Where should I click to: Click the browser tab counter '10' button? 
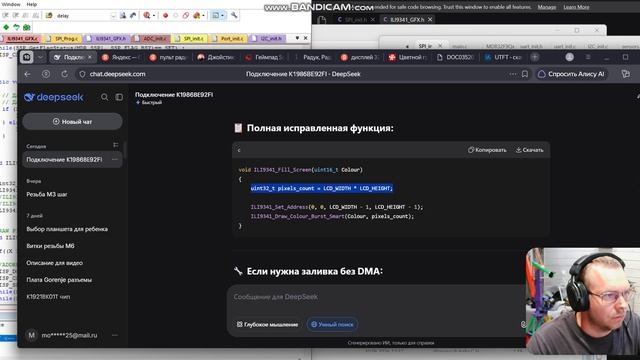tap(27, 57)
